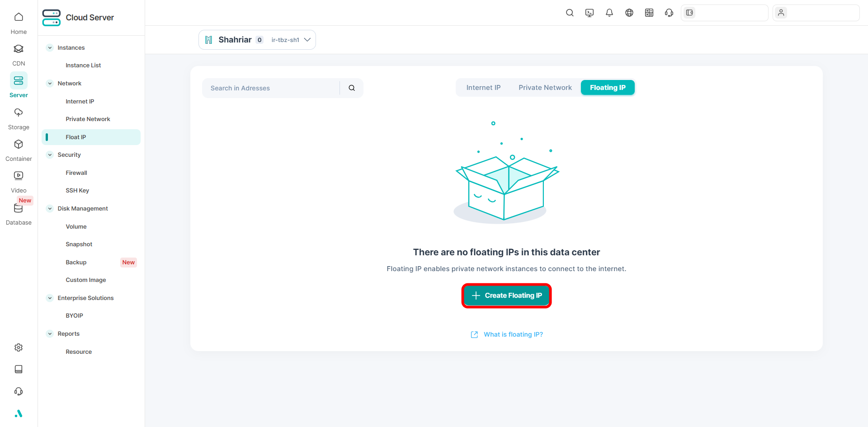Open support headset icon in left rail
This screenshot has width=868, height=427.
coord(19,391)
